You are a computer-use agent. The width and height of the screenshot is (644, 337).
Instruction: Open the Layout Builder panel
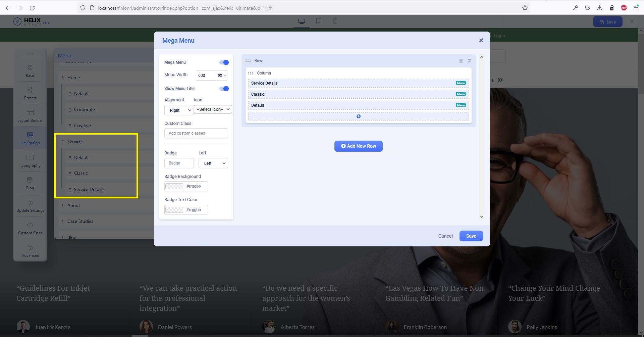(30, 115)
